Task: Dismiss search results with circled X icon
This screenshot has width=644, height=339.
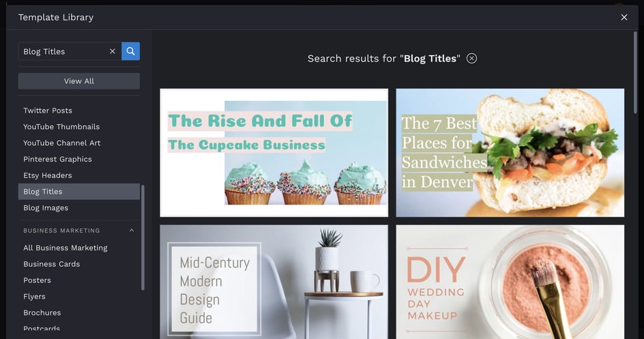Action: pyautogui.click(x=471, y=59)
